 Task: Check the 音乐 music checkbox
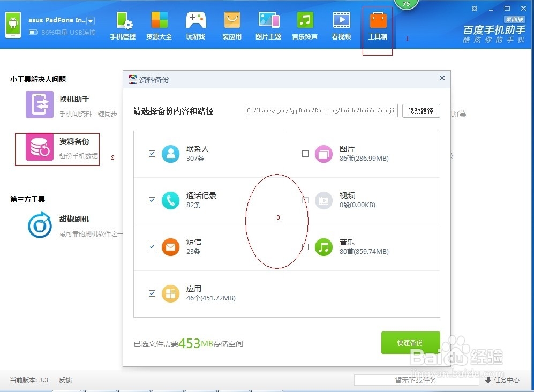(305, 247)
